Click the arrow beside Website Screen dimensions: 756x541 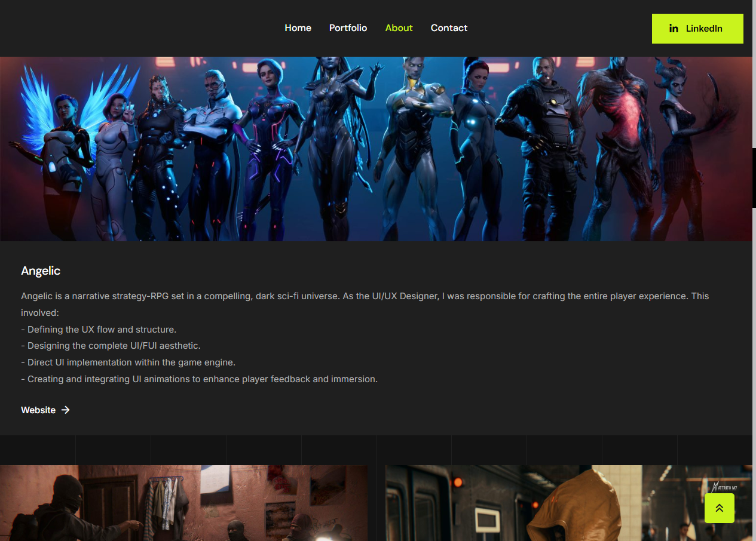tap(66, 410)
